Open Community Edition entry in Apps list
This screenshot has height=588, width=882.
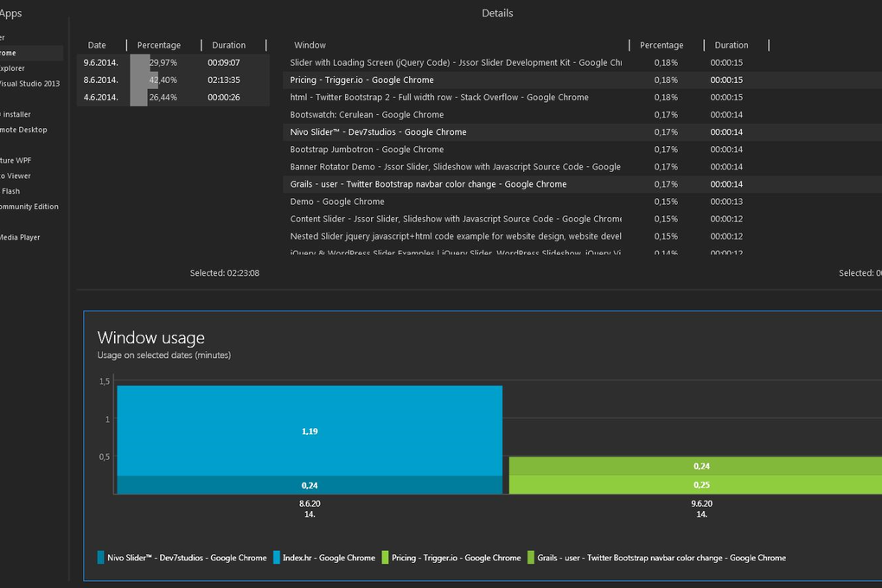(29, 207)
